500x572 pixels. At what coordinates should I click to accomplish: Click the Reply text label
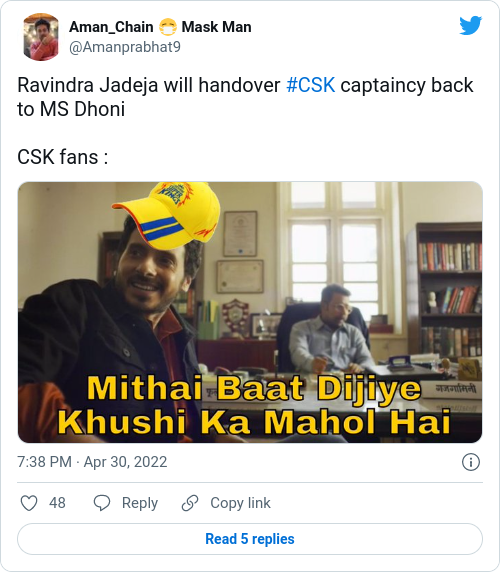[x=140, y=503]
